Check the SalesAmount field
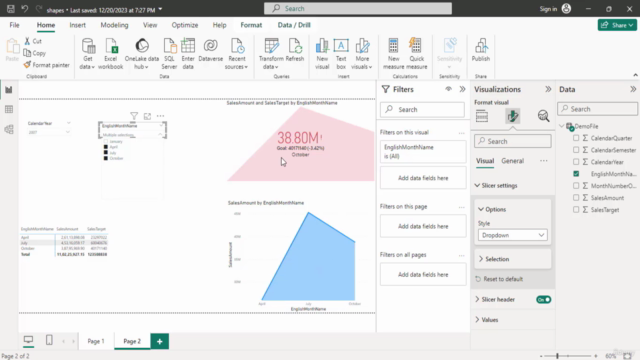This screenshot has width=640, height=360. (576, 198)
